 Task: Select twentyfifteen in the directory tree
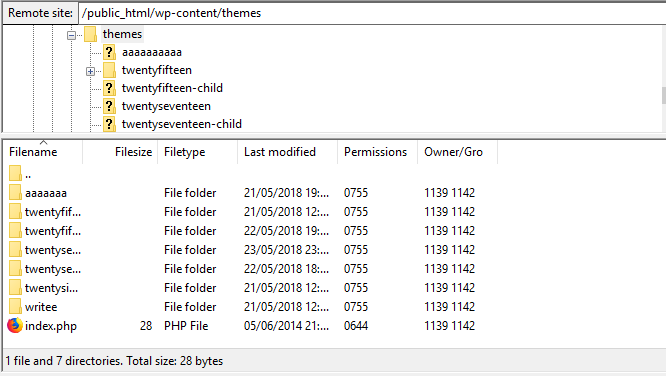point(157,70)
